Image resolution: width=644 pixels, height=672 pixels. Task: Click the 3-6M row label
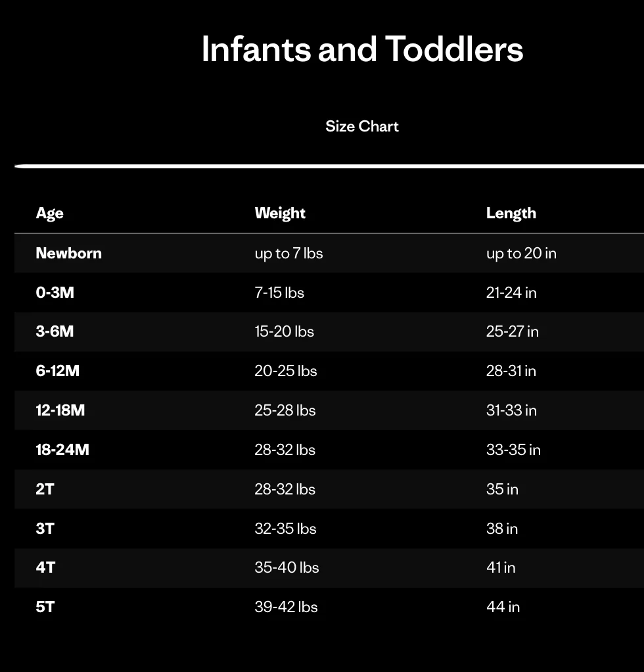coord(55,331)
